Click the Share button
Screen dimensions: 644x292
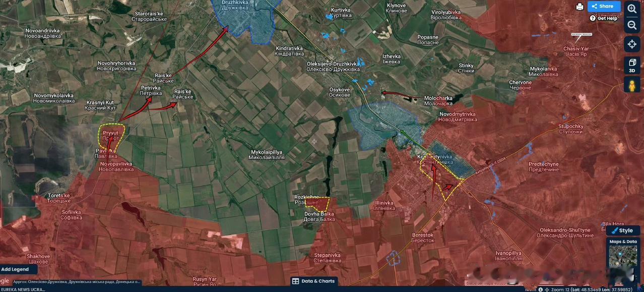[x=604, y=7]
